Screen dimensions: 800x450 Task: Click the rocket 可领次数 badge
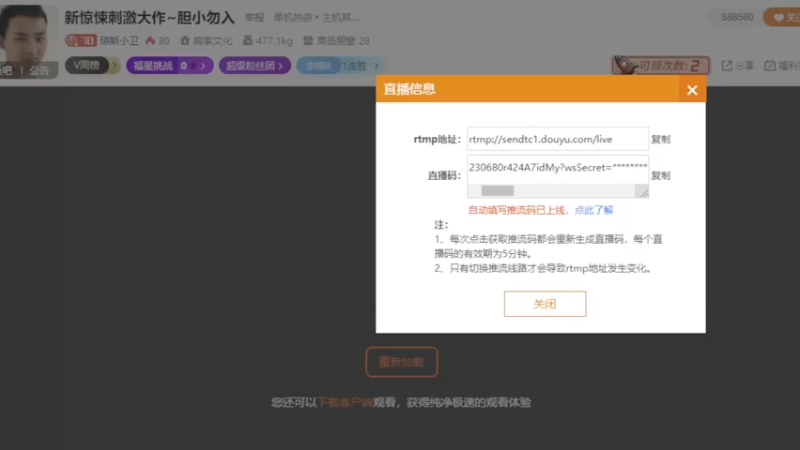661,65
